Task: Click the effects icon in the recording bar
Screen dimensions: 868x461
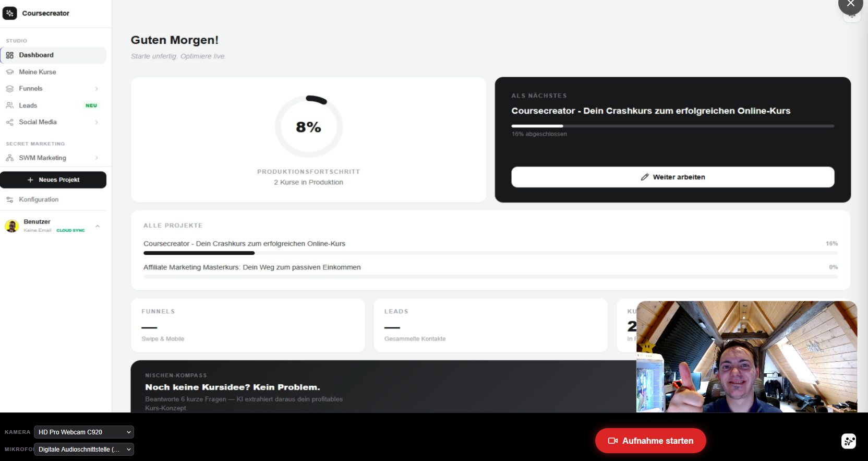Action: (x=849, y=441)
